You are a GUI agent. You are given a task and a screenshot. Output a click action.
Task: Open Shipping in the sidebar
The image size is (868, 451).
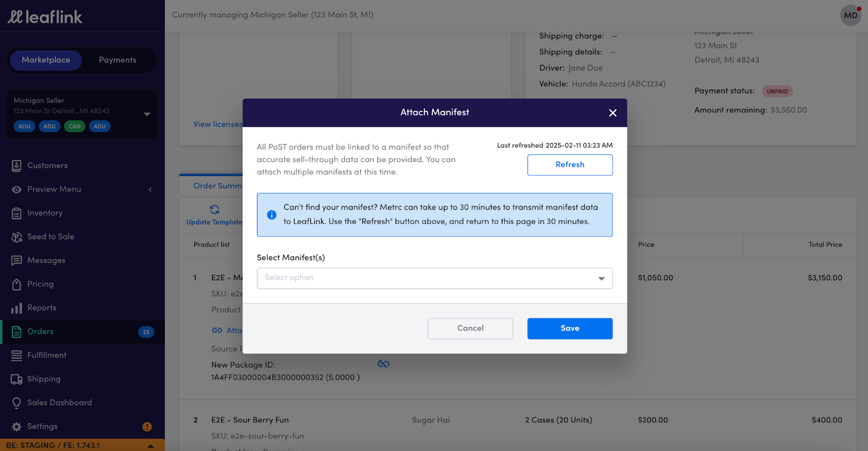pyautogui.click(x=44, y=379)
